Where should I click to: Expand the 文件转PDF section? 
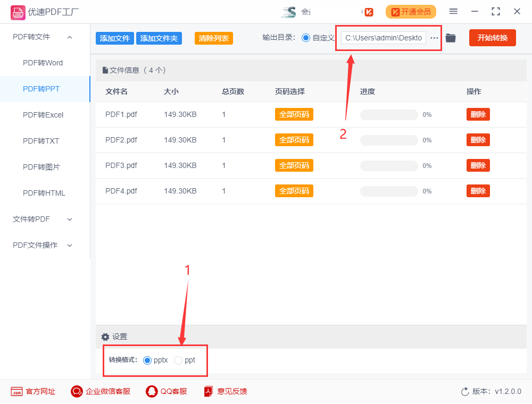pyautogui.click(x=70, y=220)
